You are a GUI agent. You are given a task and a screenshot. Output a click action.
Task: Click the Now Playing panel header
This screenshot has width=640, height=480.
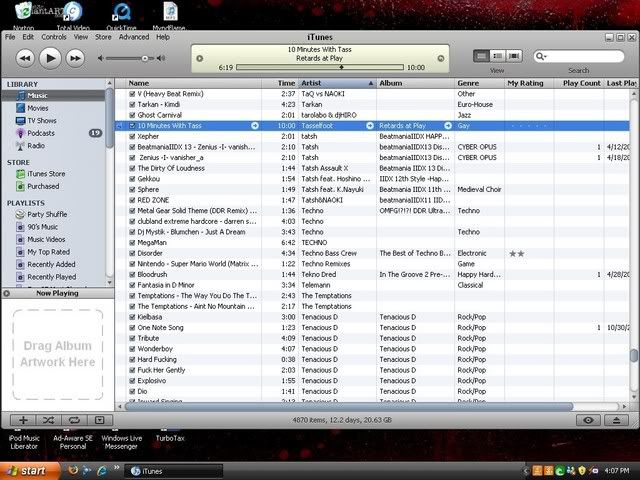tap(57, 294)
